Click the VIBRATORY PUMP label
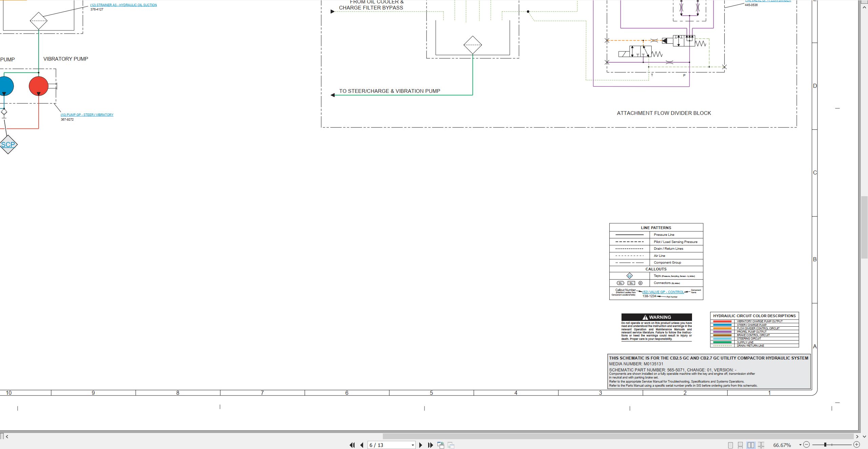This screenshot has width=868, height=449. [66, 59]
